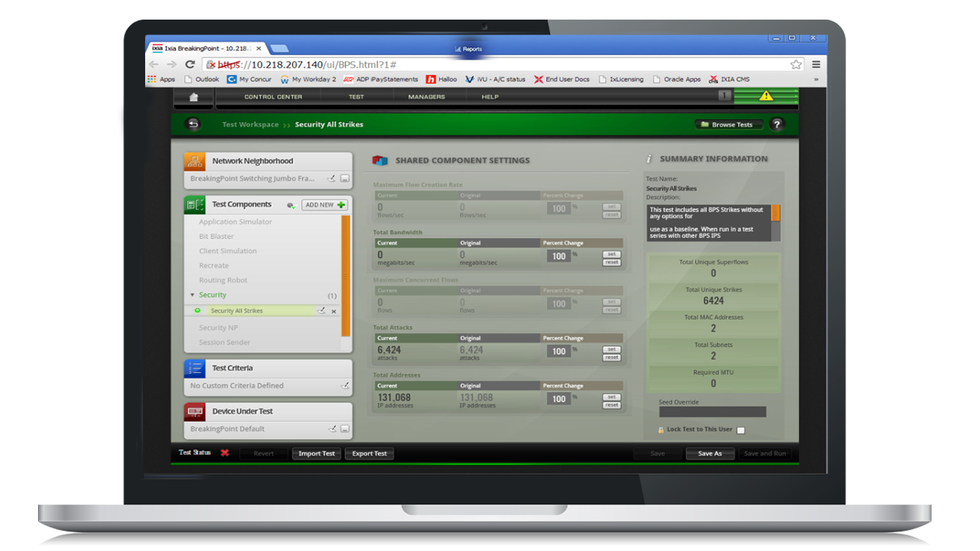Select Routing Robot in the component list
980x551 pixels.
[223, 280]
